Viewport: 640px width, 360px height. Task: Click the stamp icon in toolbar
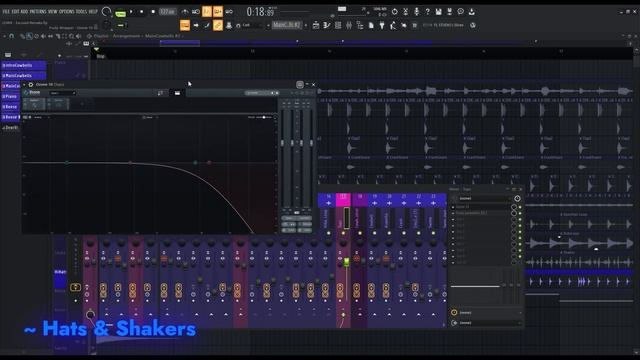[229, 25]
